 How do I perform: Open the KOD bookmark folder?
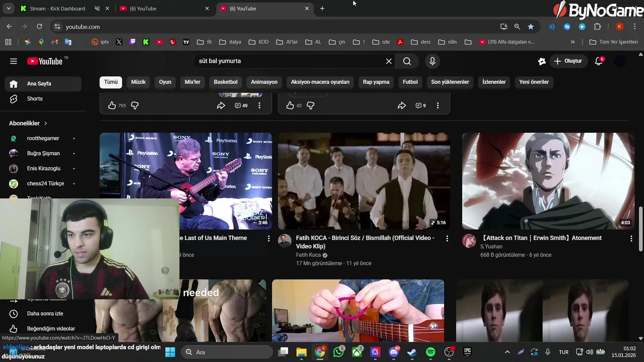pyautogui.click(x=259, y=42)
